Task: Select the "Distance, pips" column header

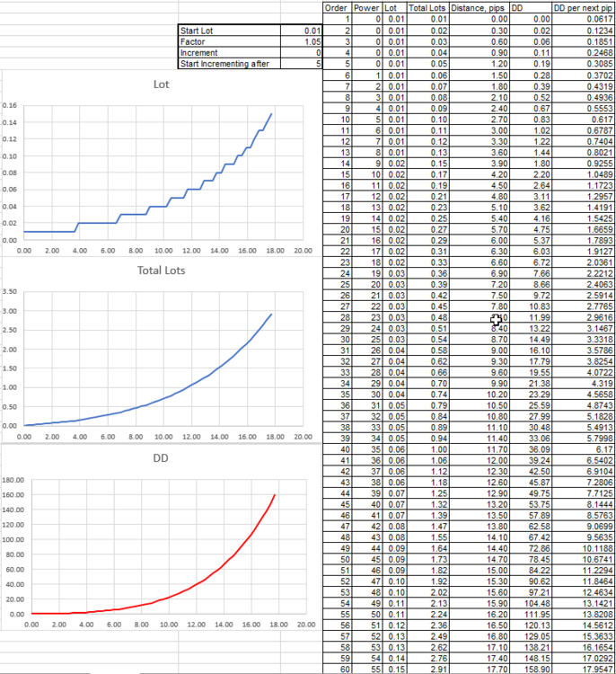Action: pos(479,8)
